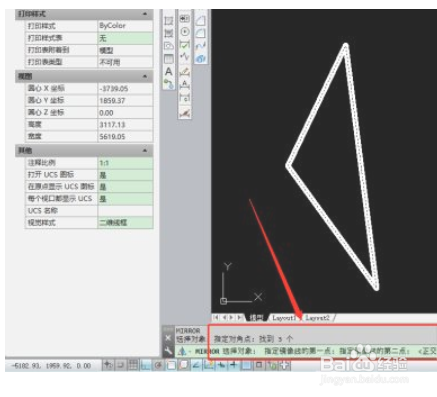Toggle grid display in status bar
This screenshot has height=397, width=437.
pos(133,365)
